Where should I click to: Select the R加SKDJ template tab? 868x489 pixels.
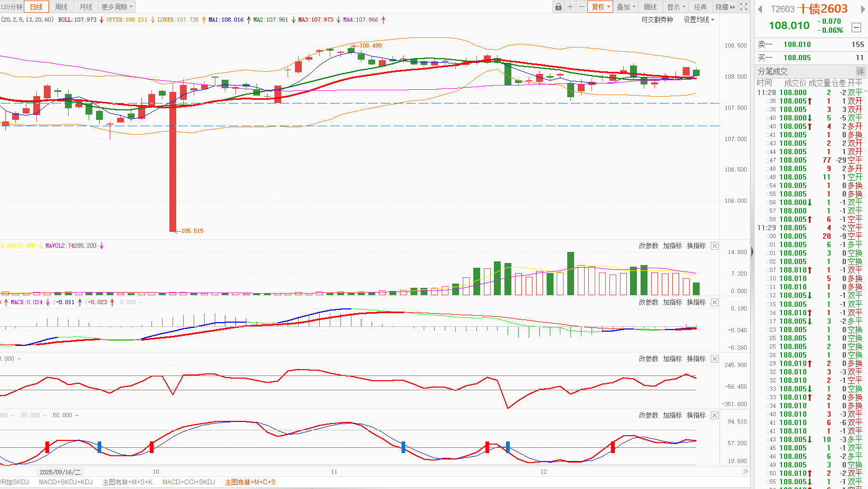(x=14, y=482)
